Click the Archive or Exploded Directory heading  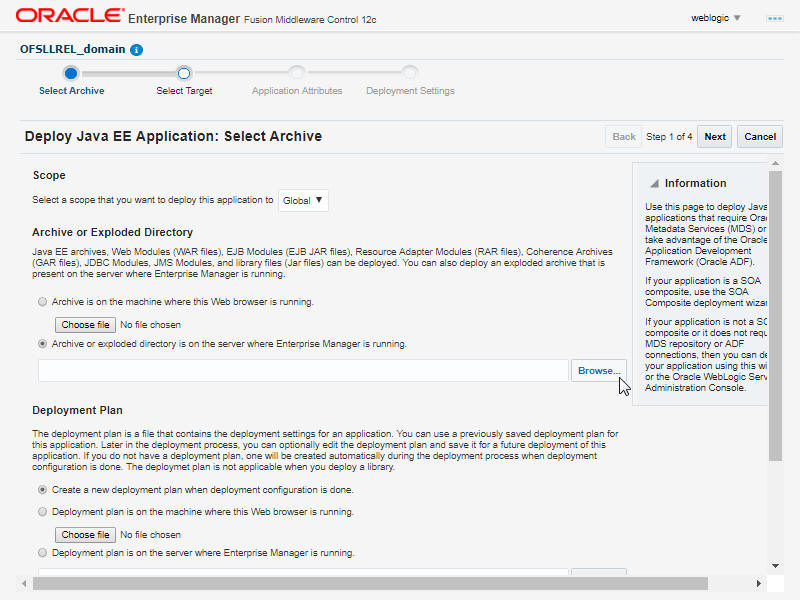coord(113,232)
